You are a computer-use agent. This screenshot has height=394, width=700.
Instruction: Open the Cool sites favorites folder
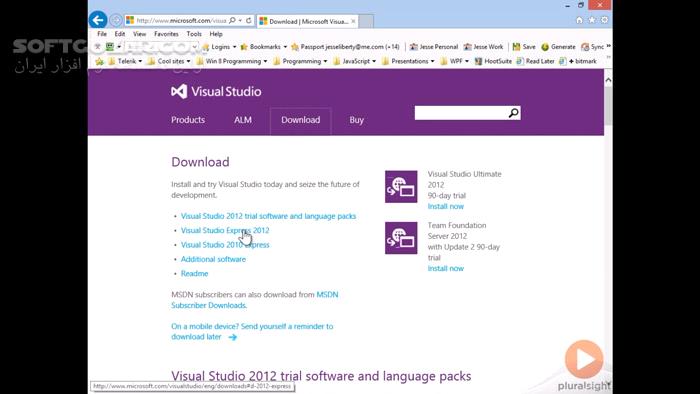(169, 62)
